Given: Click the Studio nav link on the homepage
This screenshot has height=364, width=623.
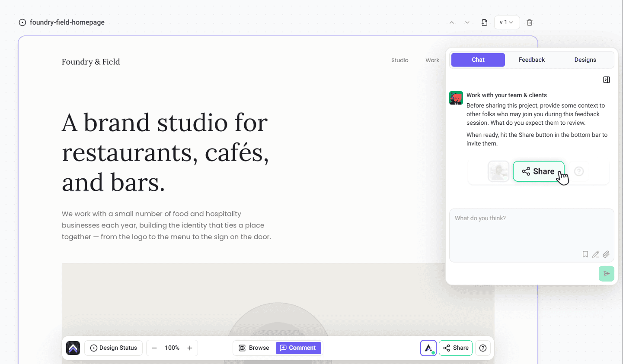Looking at the screenshot, I should coord(400,60).
